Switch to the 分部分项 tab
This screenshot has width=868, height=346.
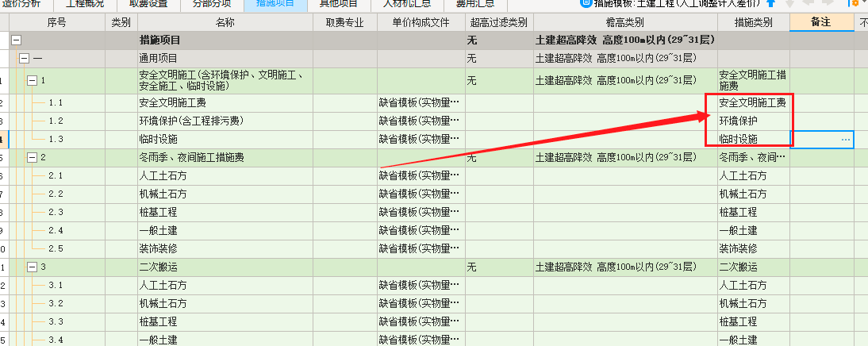212,5
